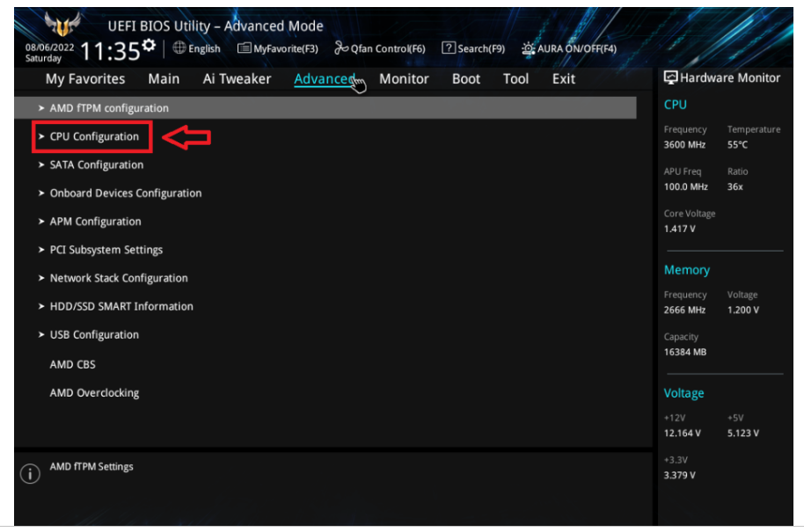Expand the SATA Configuration arrow

pos(41,165)
